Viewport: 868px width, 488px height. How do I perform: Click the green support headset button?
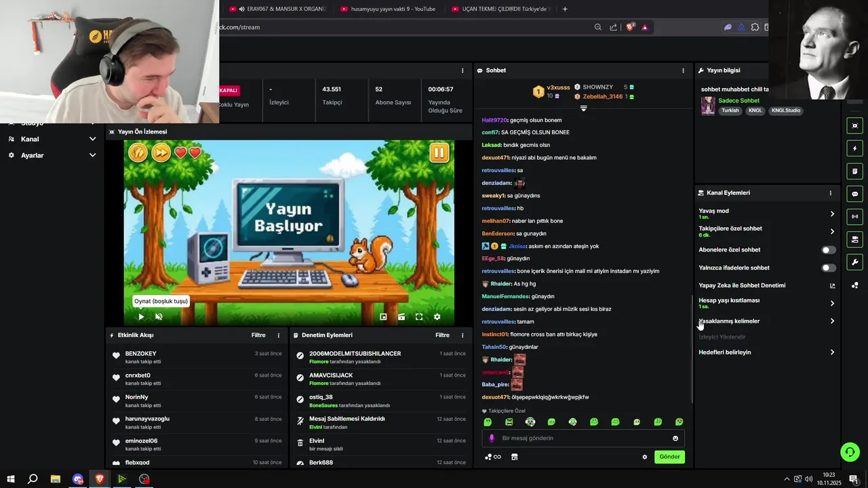pos(850,451)
